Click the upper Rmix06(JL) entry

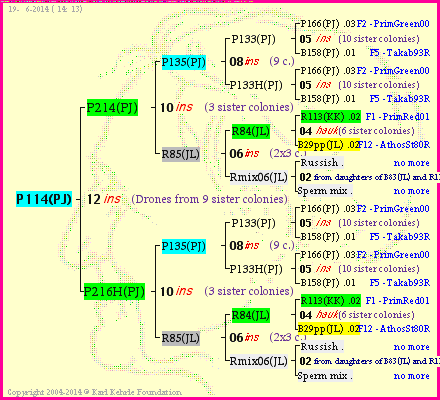pyautogui.click(x=259, y=177)
